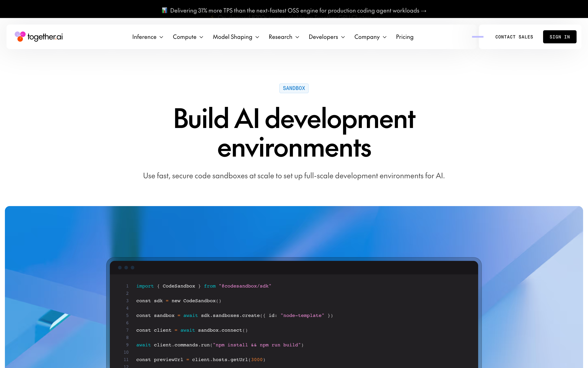The height and width of the screenshot is (368, 588).
Task: Click the arrow at end of banner announcement
Action: pyautogui.click(x=423, y=11)
